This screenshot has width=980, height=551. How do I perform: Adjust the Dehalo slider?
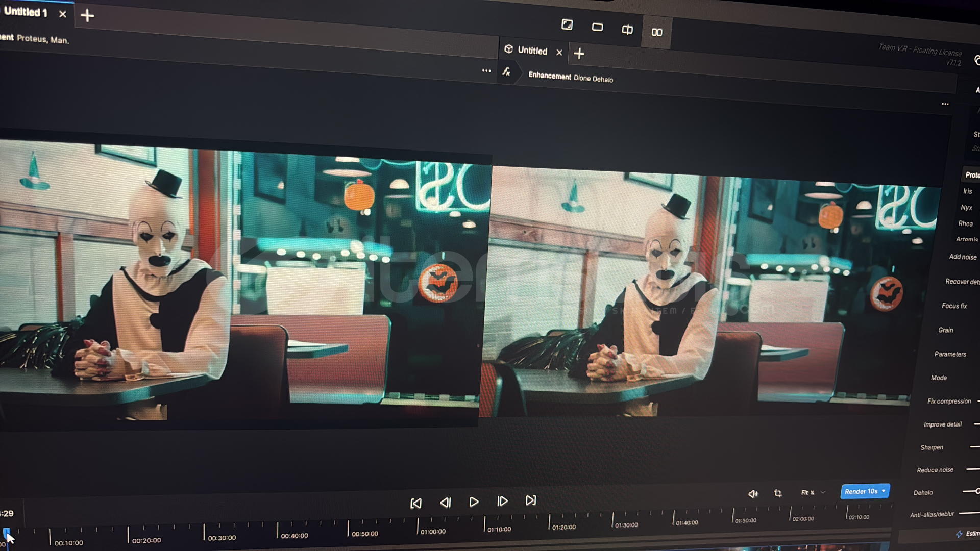pyautogui.click(x=976, y=491)
